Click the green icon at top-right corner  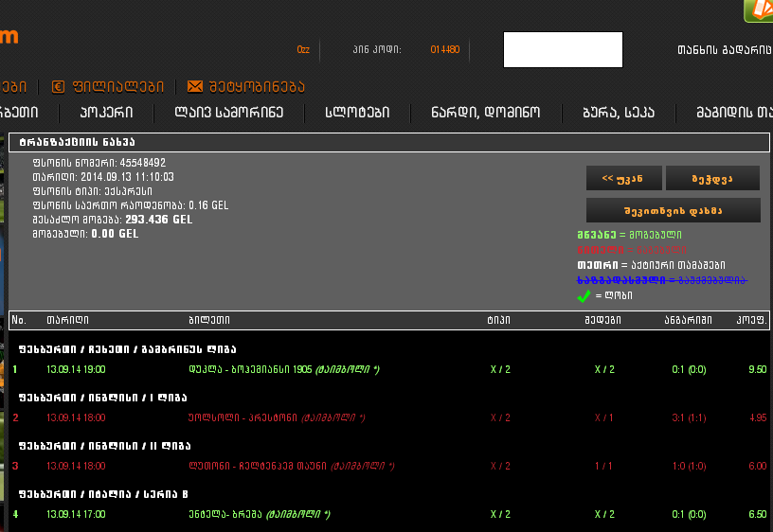tap(758, 10)
